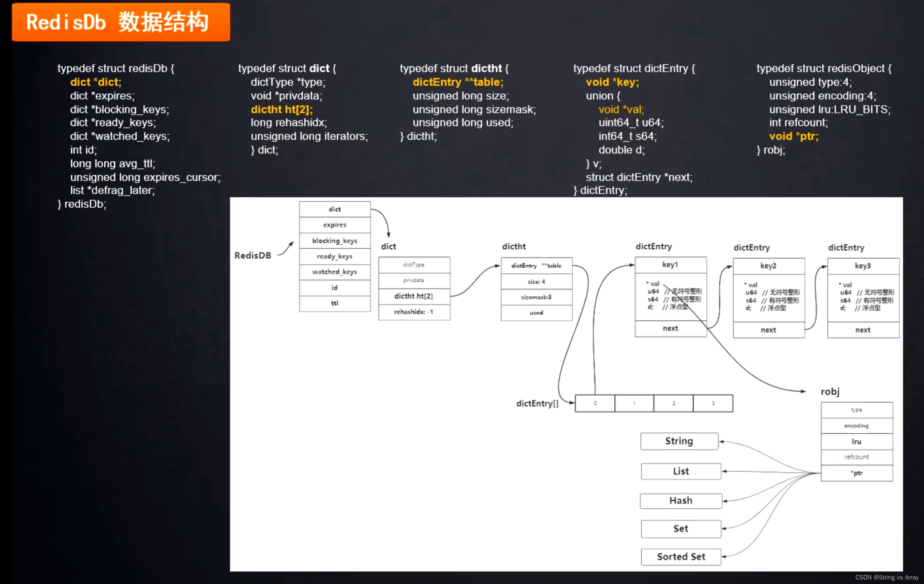Click the "rehashidx: -1" diagram box
Viewport: 924px width, 584px height.
click(x=414, y=312)
